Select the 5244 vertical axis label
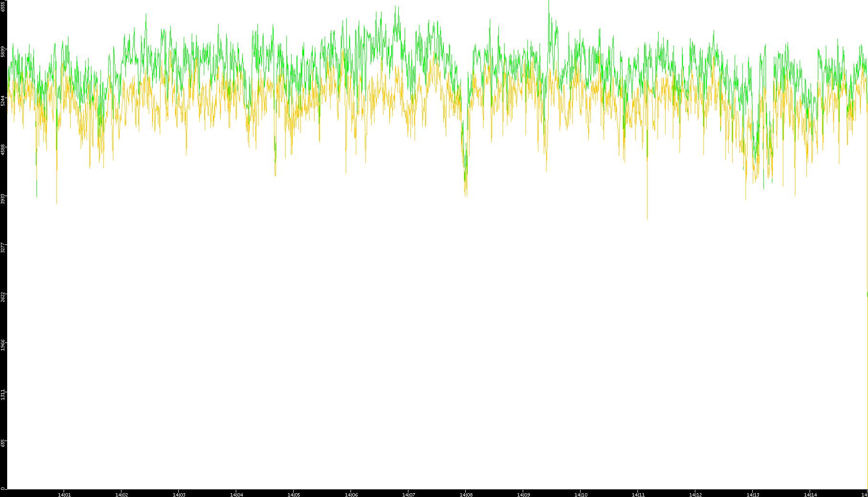Image resolution: width=868 pixels, height=497 pixels. click(x=3, y=100)
